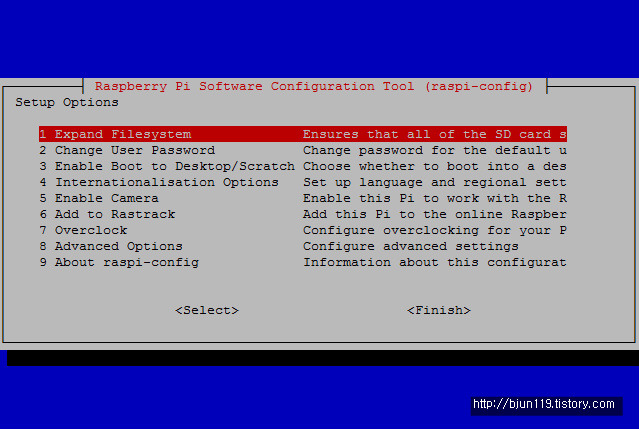Click the raspi-config dialog title text
Viewport: 639px width, 429px height.
(x=314, y=86)
